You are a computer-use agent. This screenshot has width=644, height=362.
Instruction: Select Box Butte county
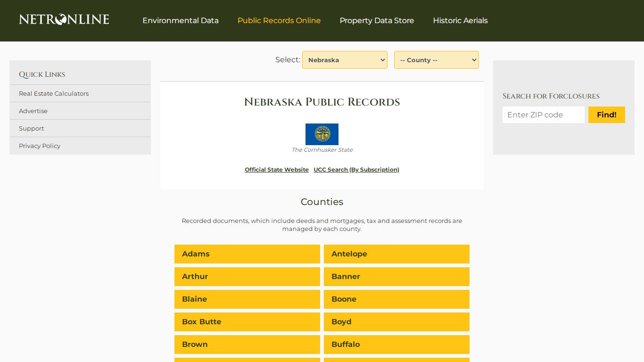(x=247, y=321)
